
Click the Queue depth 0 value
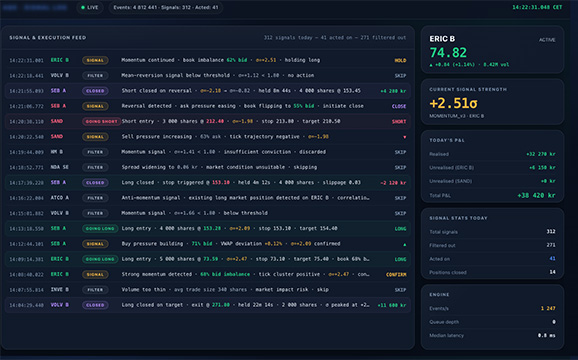coord(554,322)
